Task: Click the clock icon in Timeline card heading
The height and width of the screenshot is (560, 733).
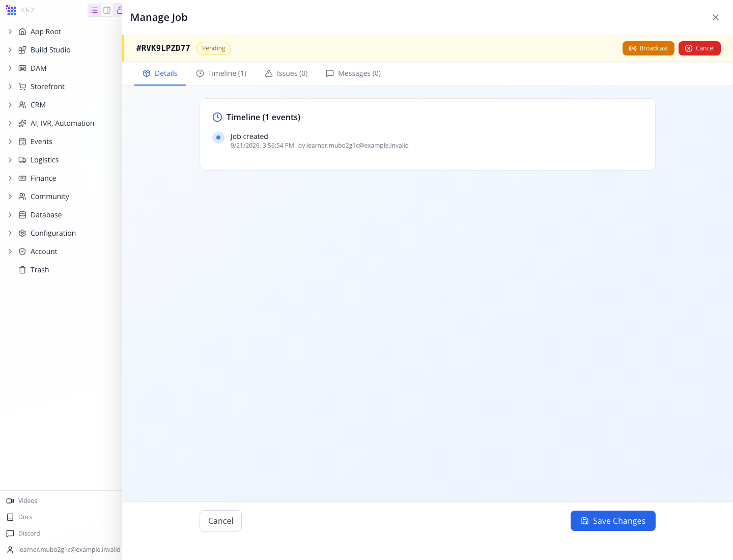Action: tap(217, 117)
